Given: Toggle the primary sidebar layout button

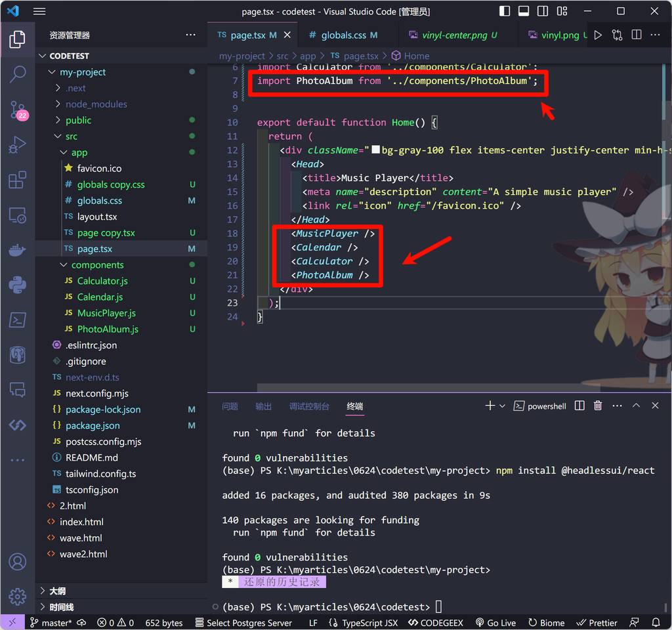Looking at the screenshot, I should pos(505,11).
